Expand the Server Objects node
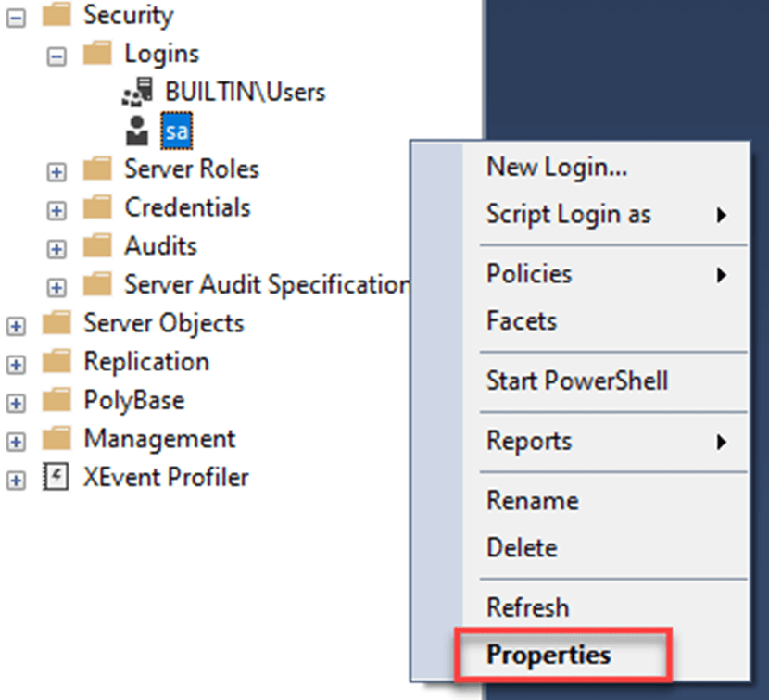The width and height of the screenshot is (769, 700). coord(14,323)
